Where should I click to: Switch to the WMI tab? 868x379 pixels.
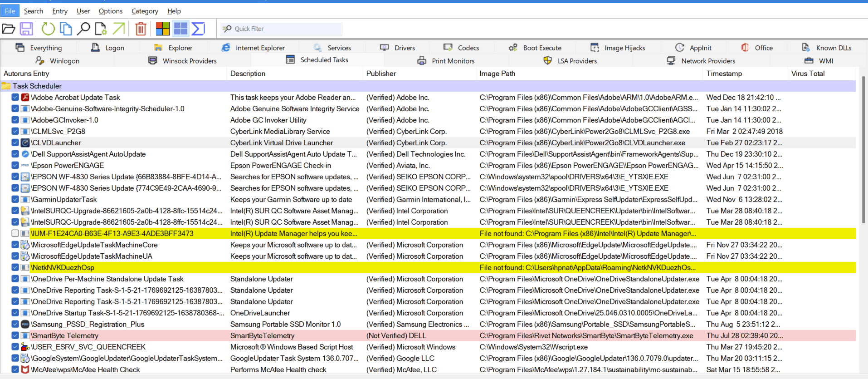(819, 61)
